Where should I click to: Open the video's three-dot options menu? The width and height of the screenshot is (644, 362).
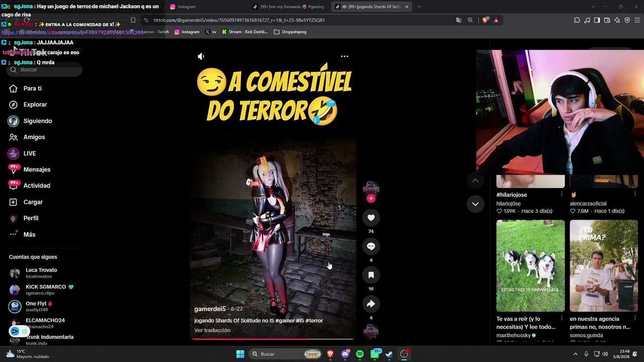click(x=345, y=56)
